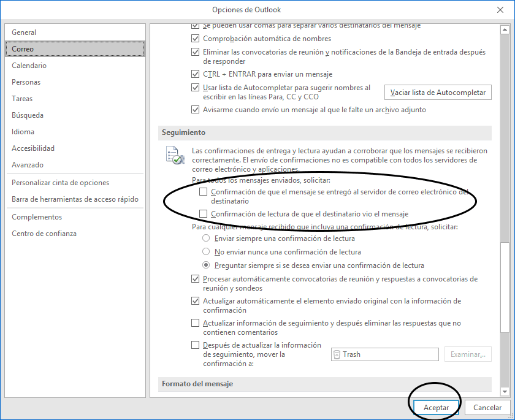Go to Centro de confianza
515x420 pixels.
pos(75,234)
